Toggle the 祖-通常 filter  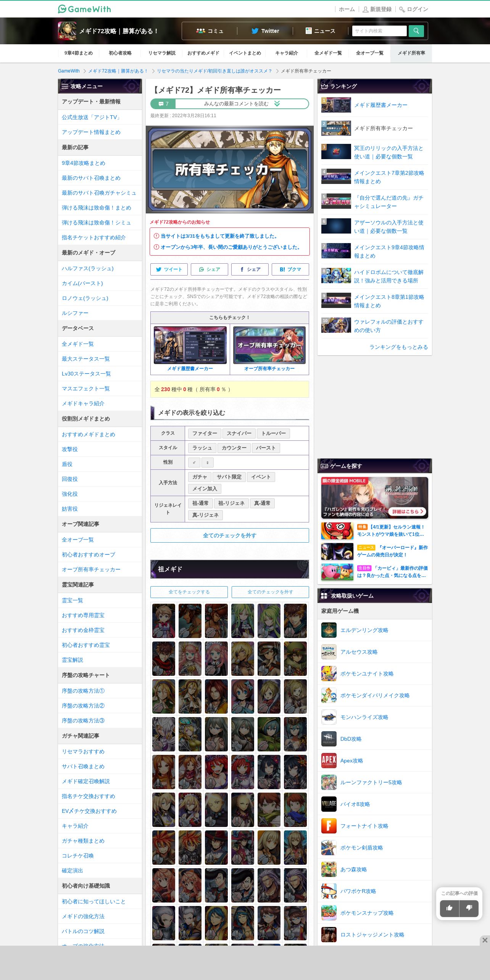tap(200, 503)
